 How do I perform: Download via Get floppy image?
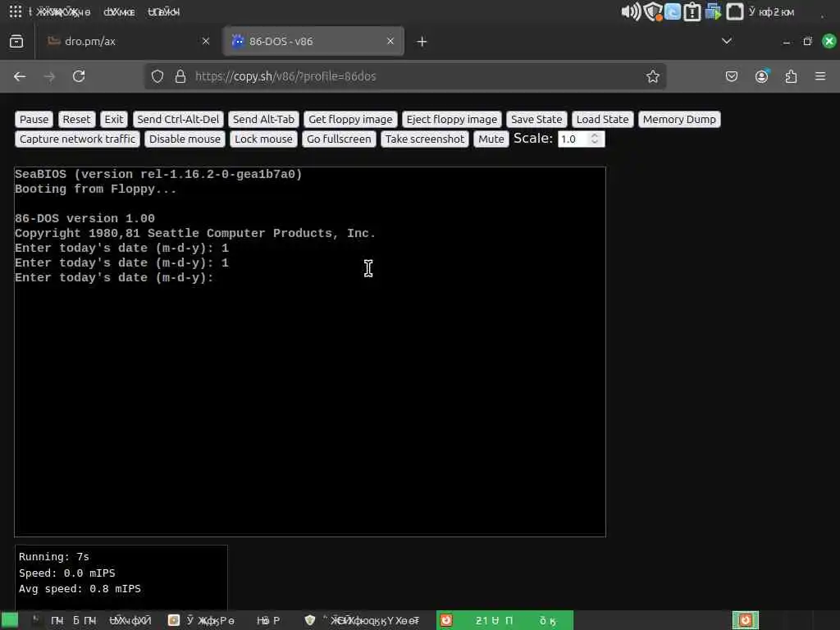pyautogui.click(x=350, y=119)
